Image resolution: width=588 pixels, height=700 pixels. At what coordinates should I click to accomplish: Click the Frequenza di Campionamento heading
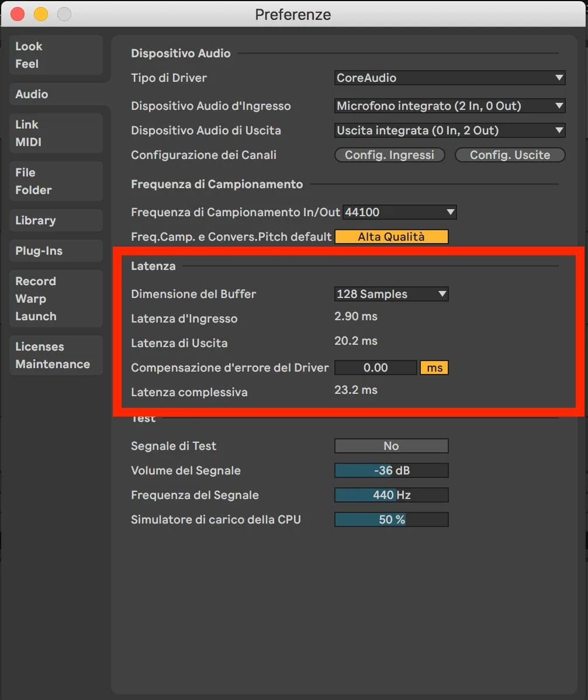[x=217, y=185]
